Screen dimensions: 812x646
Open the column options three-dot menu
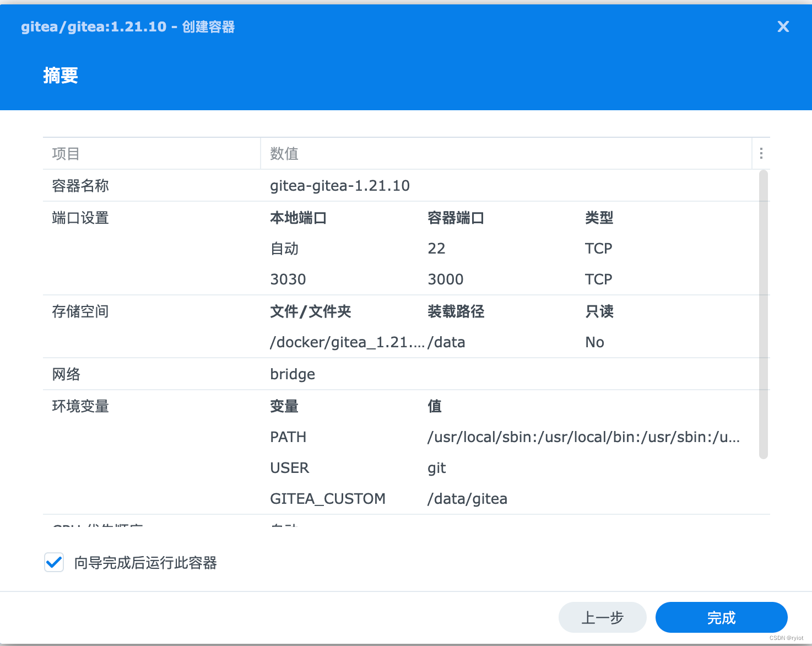click(761, 153)
